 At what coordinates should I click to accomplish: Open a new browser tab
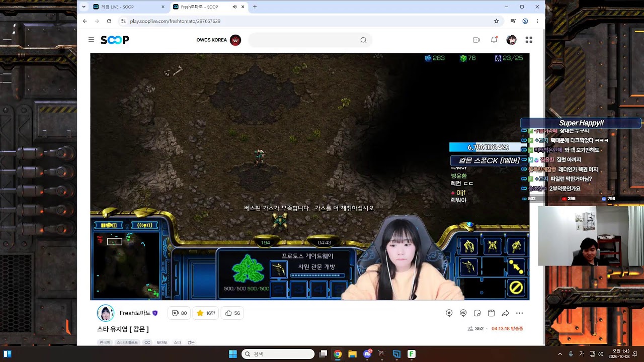[255, 7]
